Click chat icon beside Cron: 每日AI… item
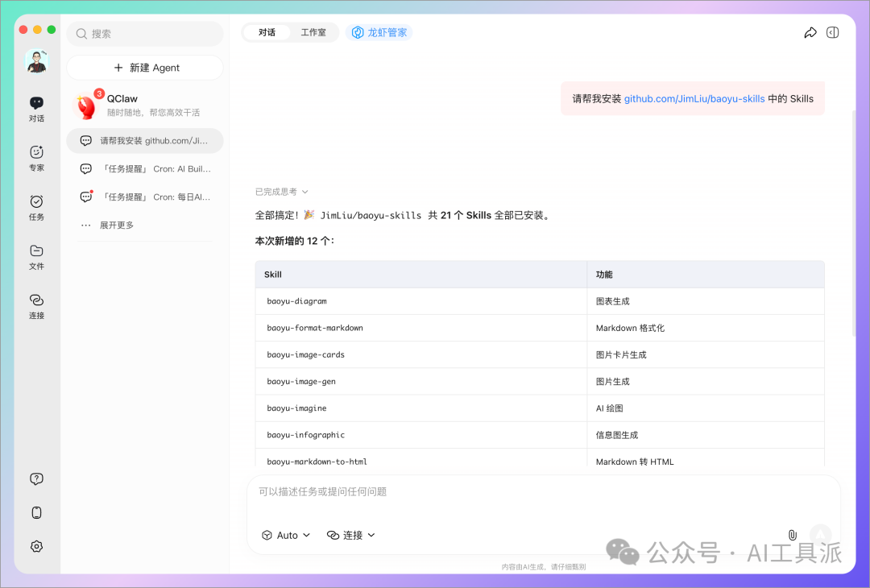870x588 pixels. tap(86, 197)
